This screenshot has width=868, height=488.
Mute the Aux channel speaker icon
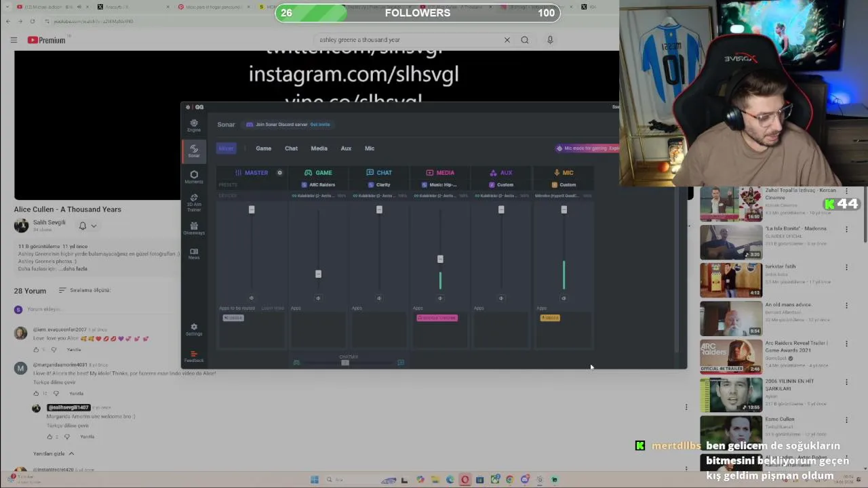501,298
